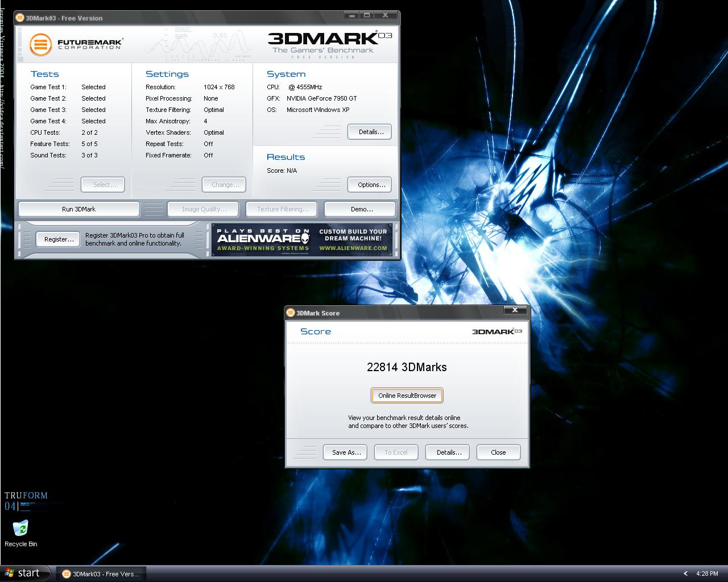Run the 3DMark benchmark
This screenshot has width=728, height=582.
point(78,209)
